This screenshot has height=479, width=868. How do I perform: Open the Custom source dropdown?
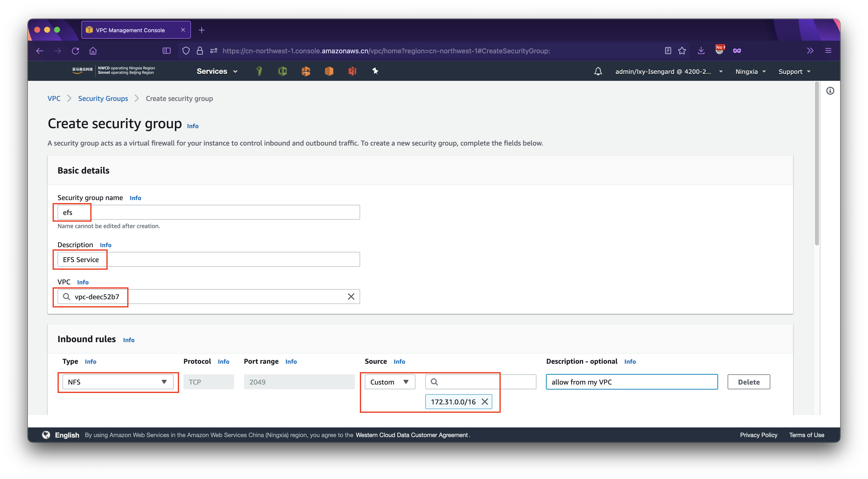[x=390, y=382]
